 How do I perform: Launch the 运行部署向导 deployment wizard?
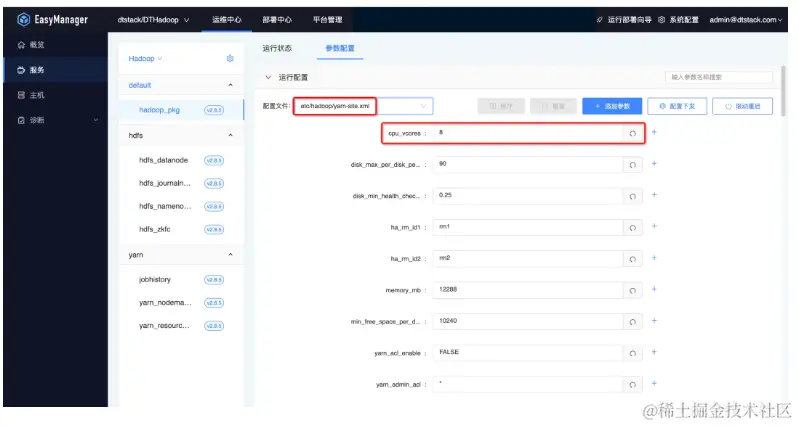coord(624,20)
